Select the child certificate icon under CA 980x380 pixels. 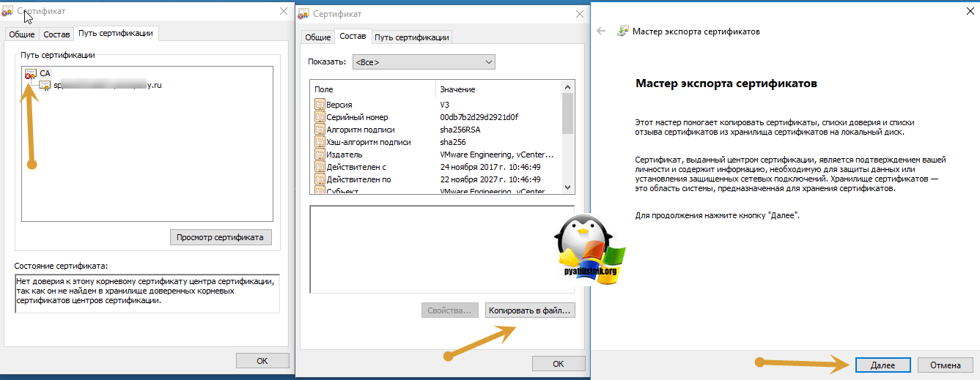pos(45,86)
